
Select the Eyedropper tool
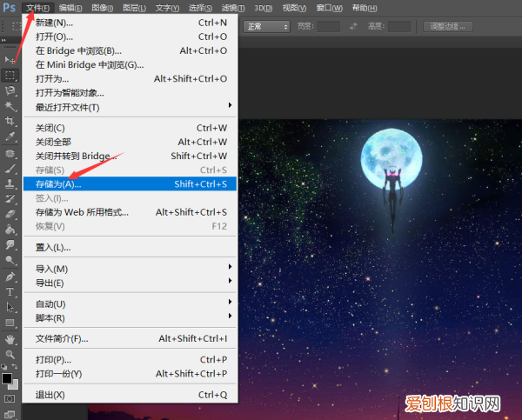click(x=10, y=137)
